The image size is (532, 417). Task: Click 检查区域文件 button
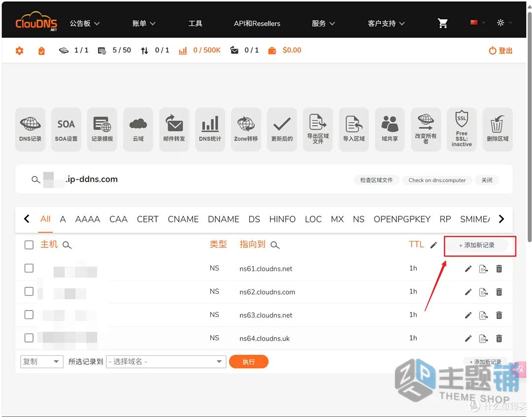(376, 180)
